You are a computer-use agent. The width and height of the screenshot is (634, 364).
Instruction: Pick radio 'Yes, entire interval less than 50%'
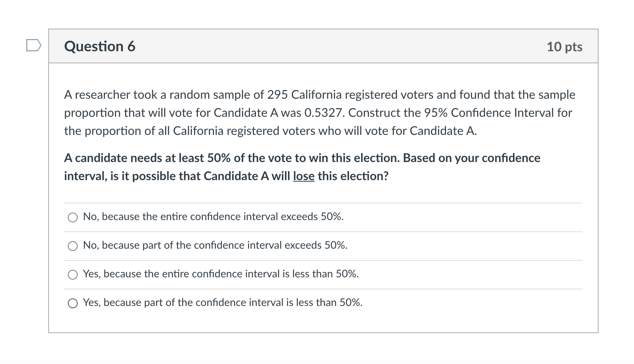73,275
